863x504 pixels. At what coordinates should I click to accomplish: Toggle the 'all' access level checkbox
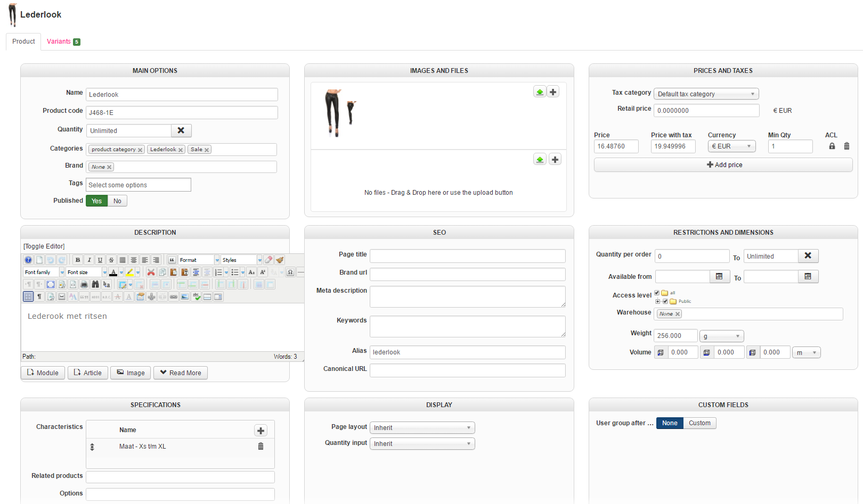tap(657, 293)
